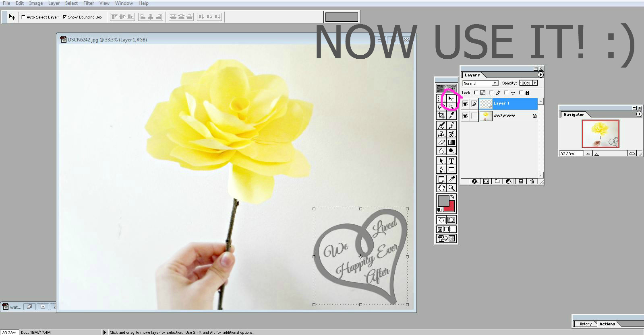Enable Auto Select Layer checkbox
The image size is (644, 335).
[x=23, y=17]
